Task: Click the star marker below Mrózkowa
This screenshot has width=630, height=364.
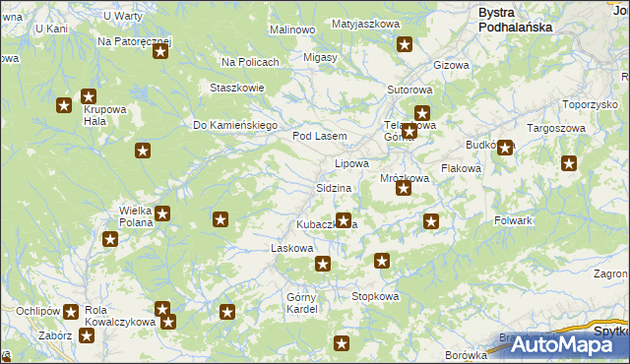Action: pyautogui.click(x=404, y=188)
